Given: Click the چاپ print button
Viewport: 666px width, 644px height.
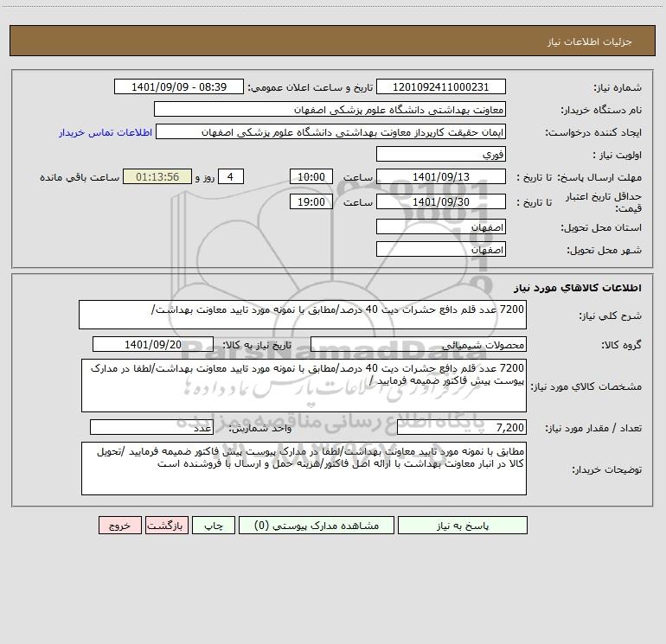Looking at the screenshot, I should tap(214, 525).
